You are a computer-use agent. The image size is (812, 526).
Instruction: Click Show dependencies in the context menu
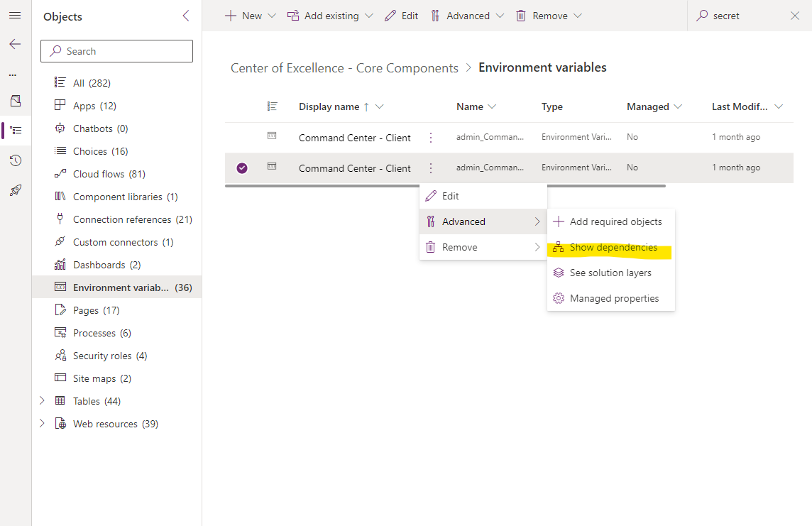pyautogui.click(x=615, y=247)
